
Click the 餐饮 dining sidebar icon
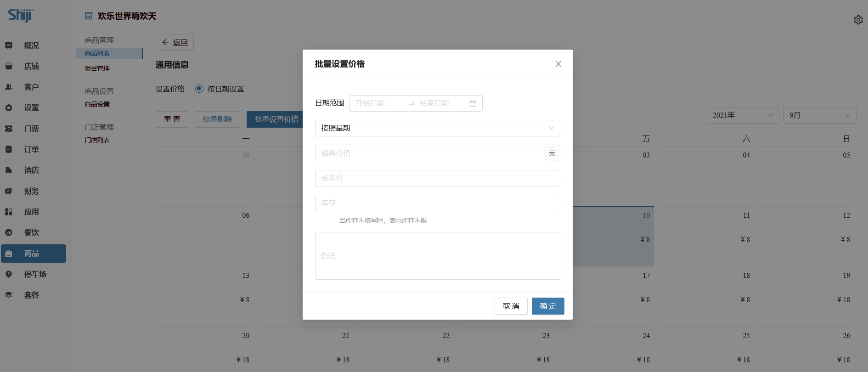pyautogui.click(x=9, y=232)
